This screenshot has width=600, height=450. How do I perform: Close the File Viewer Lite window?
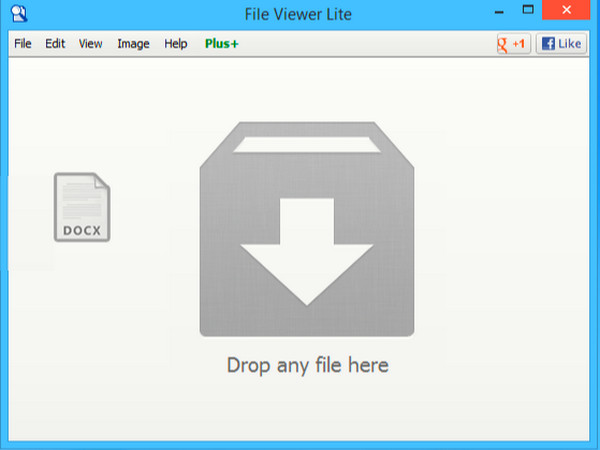coord(566,10)
